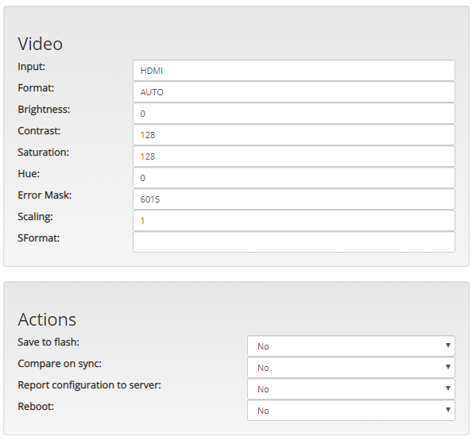This screenshot has width=476, height=448.
Task: Click the Video section heading
Action: [41, 44]
